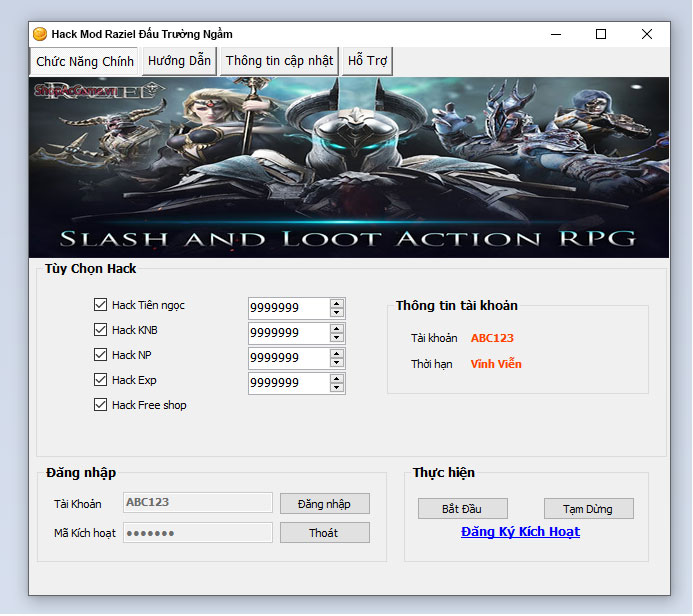Click the Mã Kích hoạt password field
Screen dimensions: 693x616
point(198,532)
